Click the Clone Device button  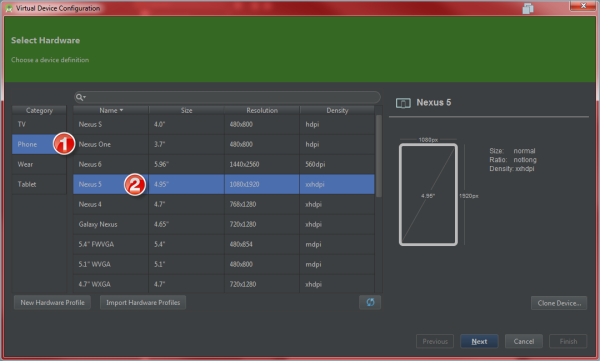pos(559,303)
